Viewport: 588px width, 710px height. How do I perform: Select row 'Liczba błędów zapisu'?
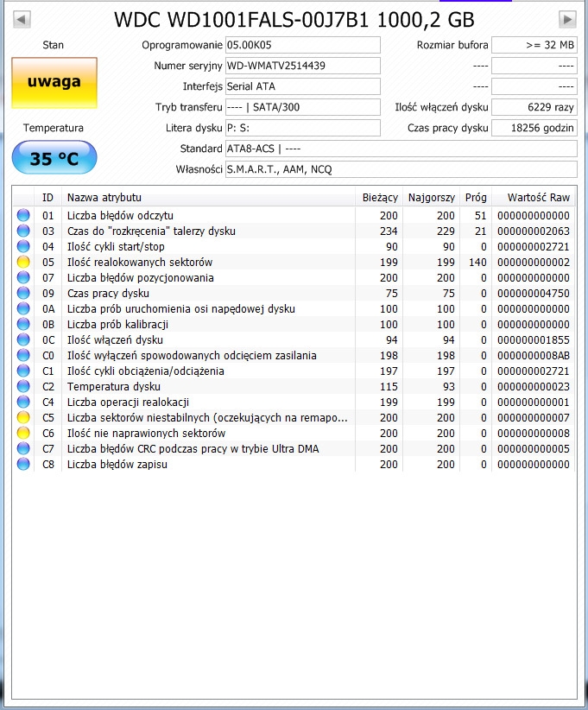(294, 464)
